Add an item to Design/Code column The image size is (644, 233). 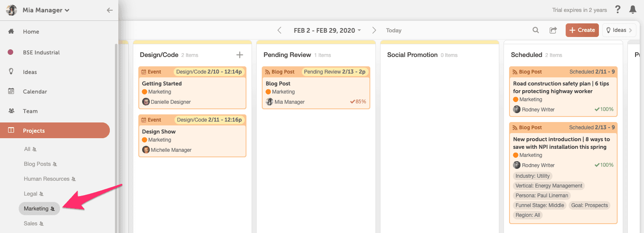240,54
